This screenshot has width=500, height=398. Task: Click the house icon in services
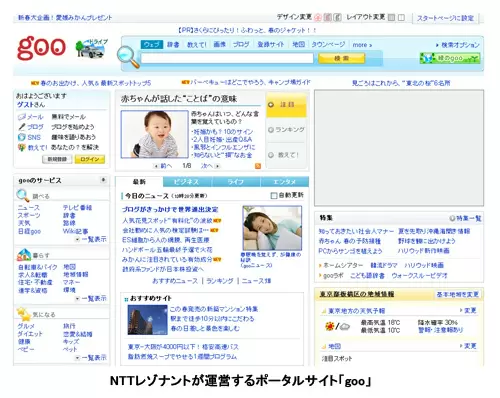(x=23, y=255)
